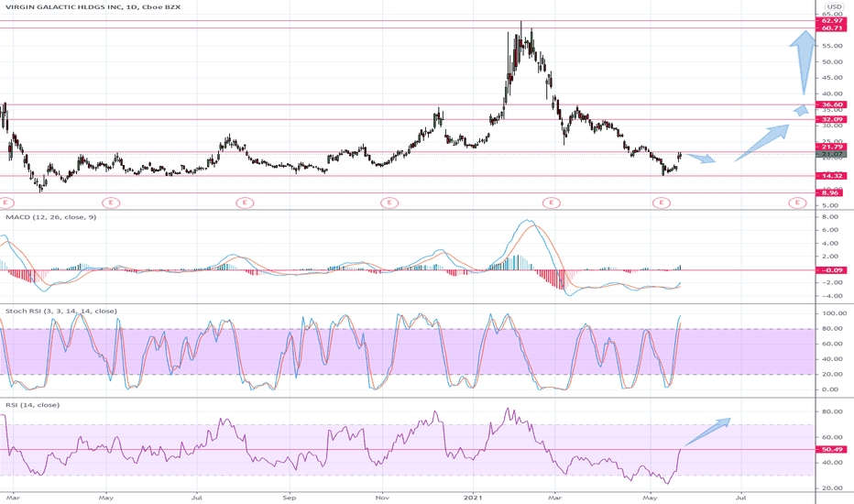The width and height of the screenshot is (854, 504).
Task: Click the 36.60 price line label
Action: [x=831, y=104]
